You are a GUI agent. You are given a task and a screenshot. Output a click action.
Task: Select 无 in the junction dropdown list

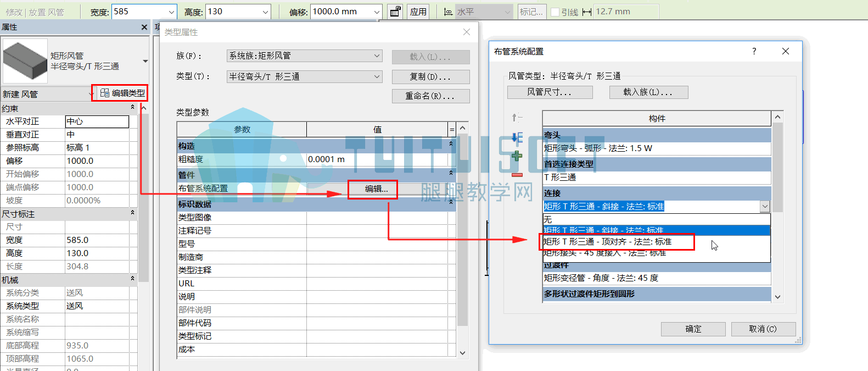click(x=656, y=219)
